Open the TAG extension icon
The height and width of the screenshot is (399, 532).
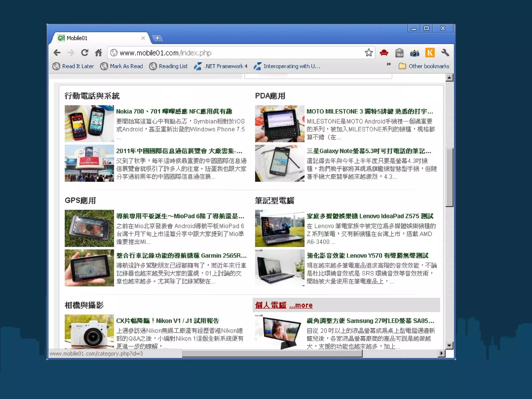[399, 53]
